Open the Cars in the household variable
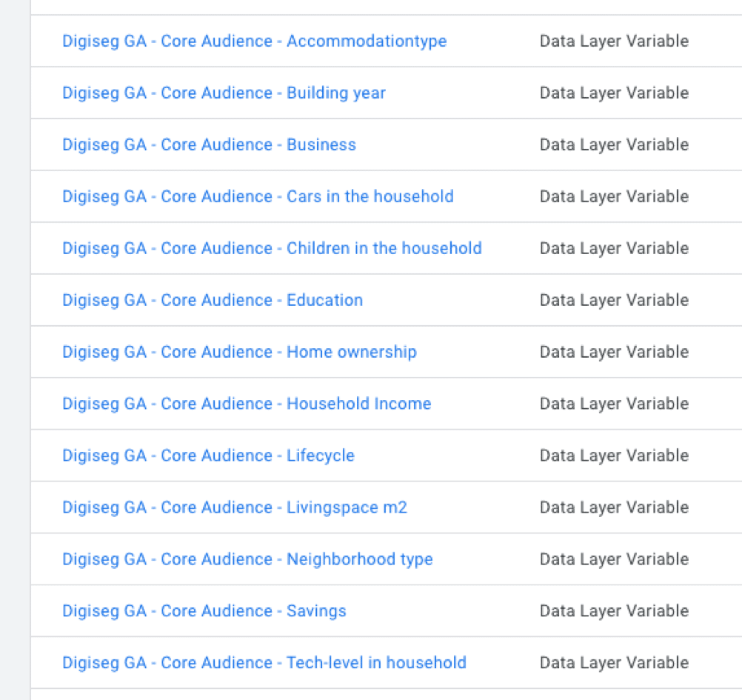This screenshot has width=742, height=700. coord(258,196)
